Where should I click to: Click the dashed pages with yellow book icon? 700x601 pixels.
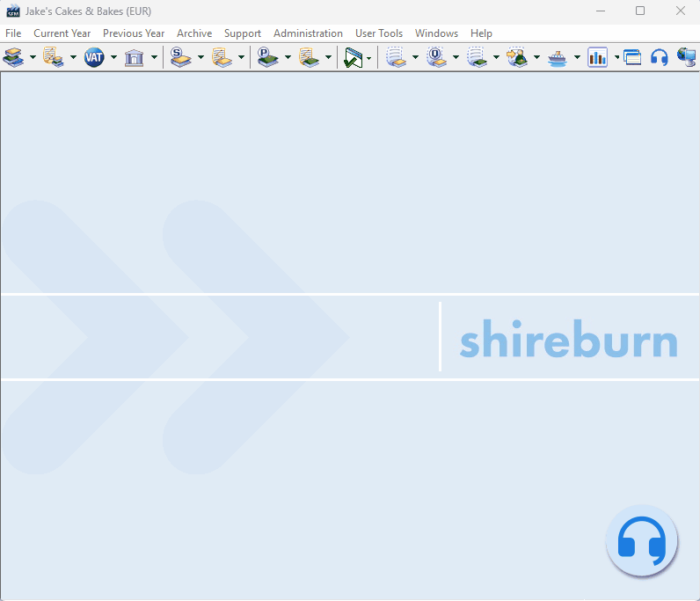tap(396, 57)
